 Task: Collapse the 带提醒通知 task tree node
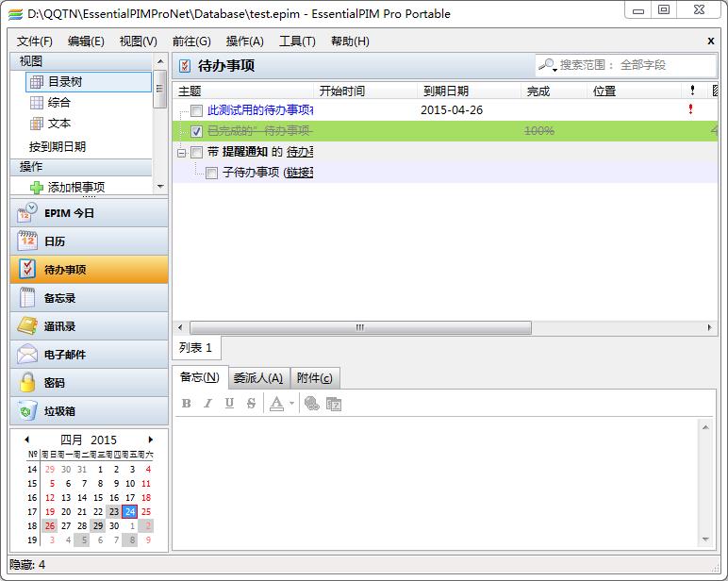(181, 153)
